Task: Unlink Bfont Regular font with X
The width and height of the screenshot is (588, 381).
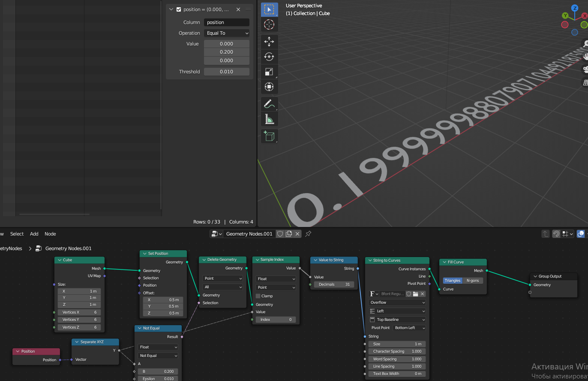Action: pos(422,294)
